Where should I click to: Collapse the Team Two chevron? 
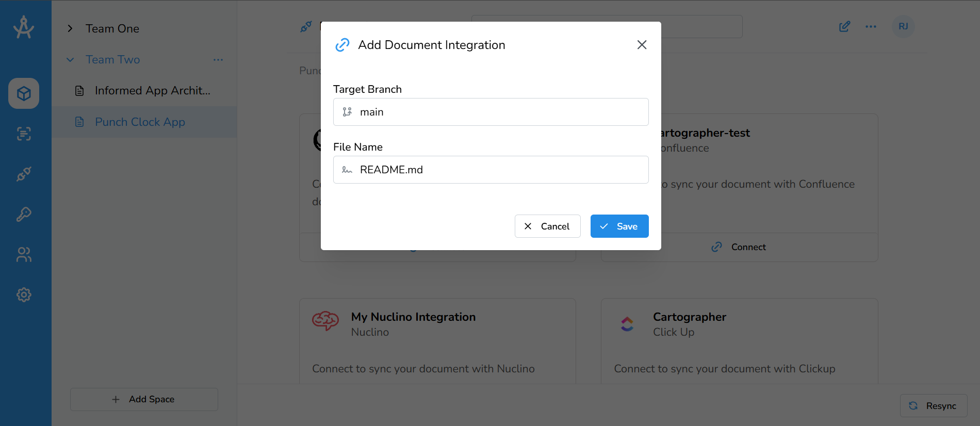(70, 60)
